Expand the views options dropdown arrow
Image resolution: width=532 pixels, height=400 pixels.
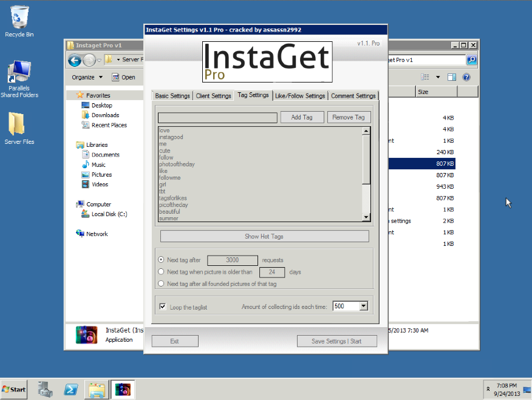(x=438, y=77)
